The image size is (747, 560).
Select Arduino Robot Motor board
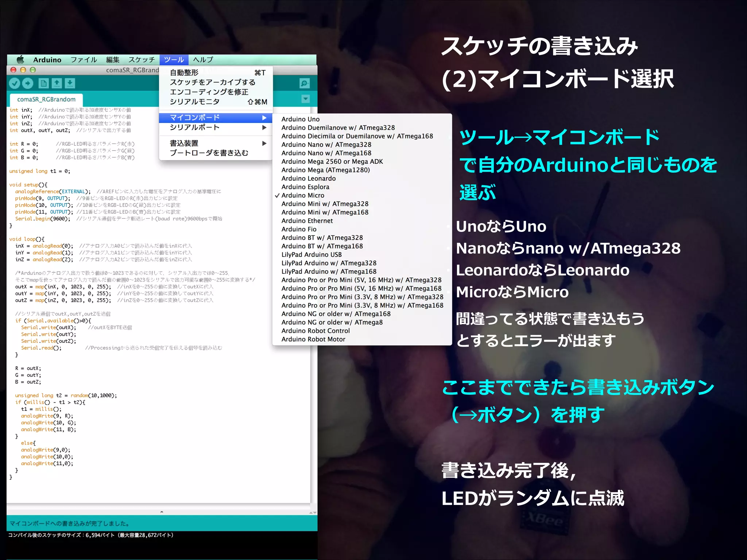click(362, 339)
